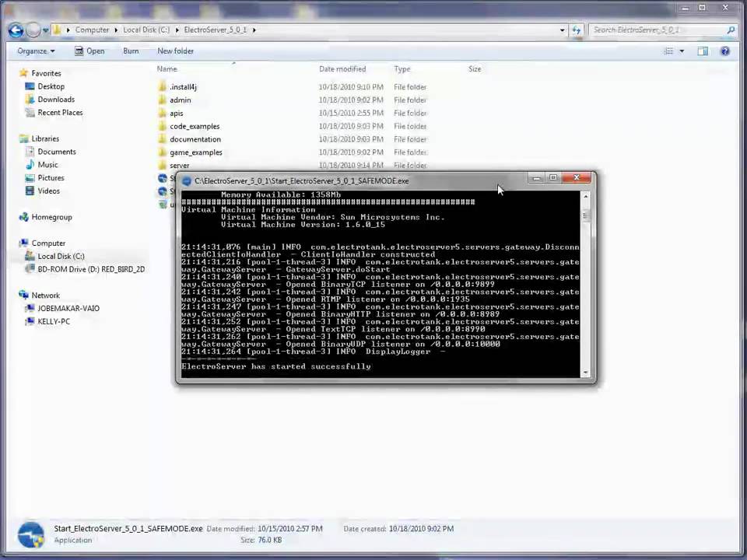Select the Computer breadcrumb segment

[92, 30]
